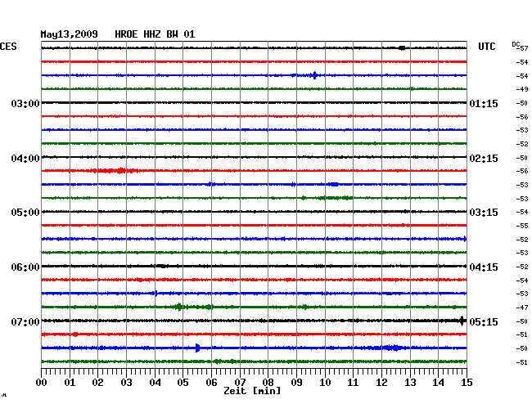Select minute tick label 00
This screenshot has width=532, height=404.
42,382
